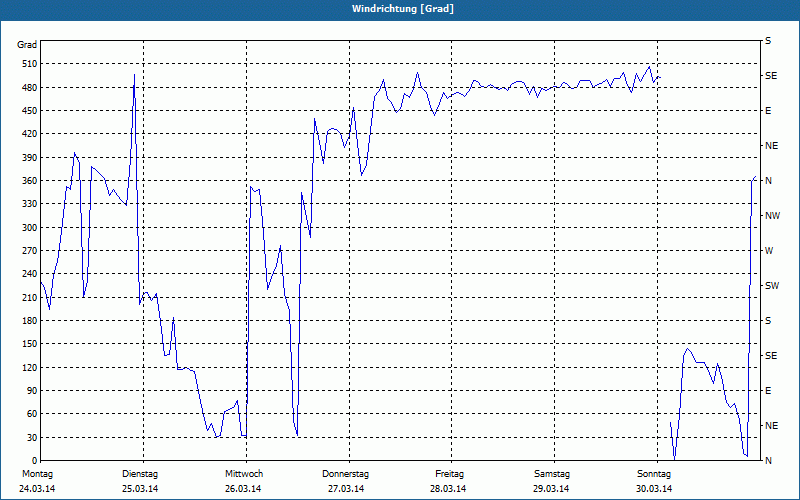Click the y-axis value 390
The width and height of the screenshot is (800, 500).
click(30, 158)
